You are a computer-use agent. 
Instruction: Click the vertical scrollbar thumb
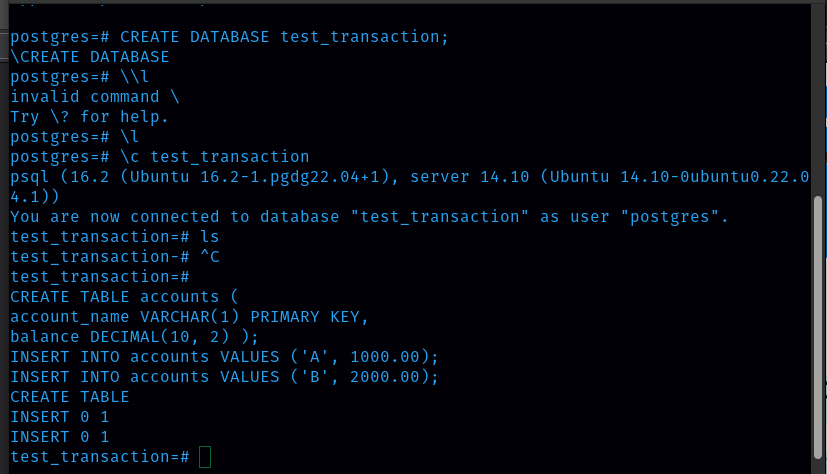click(x=819, y=330)
